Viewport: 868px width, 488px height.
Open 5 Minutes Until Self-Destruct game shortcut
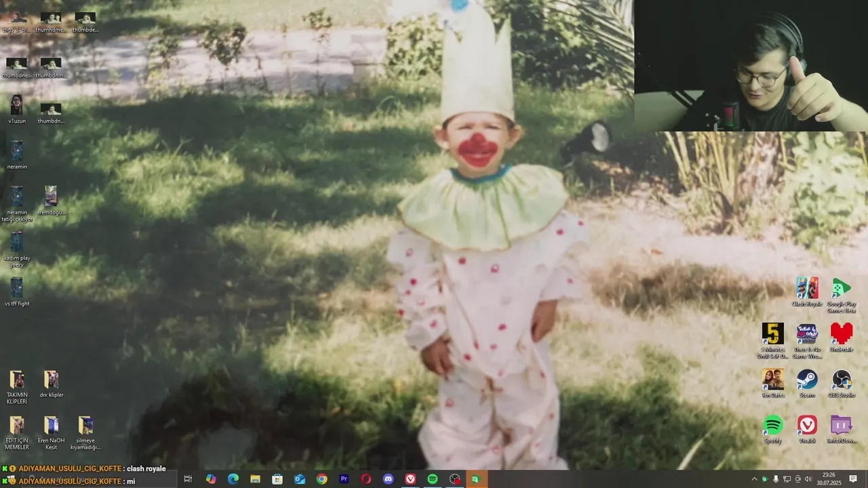point(773,340)
